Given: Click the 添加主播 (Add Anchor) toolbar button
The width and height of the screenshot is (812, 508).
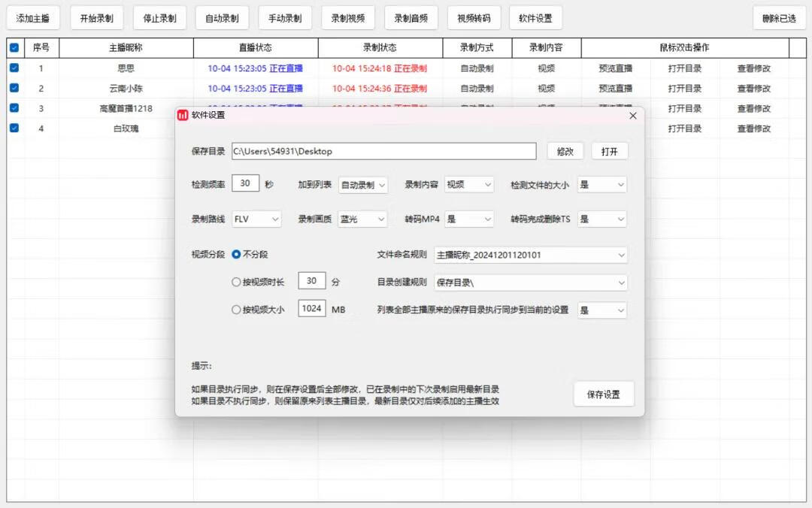Looking at the screenshot, I should coord(32,17).
